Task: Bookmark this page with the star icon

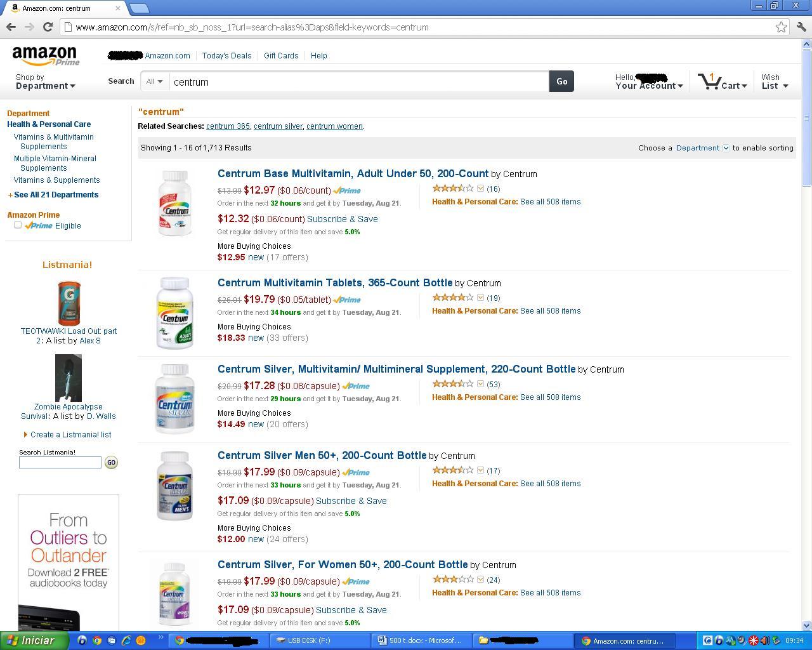Action: tap(781, 27)
